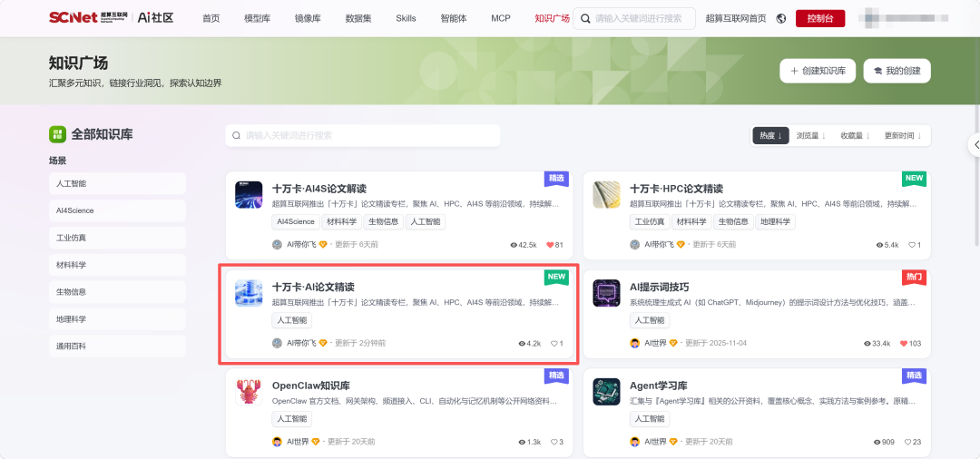The height and width of the screenshot is (459, 980).
Task: Sort knowledge bases by 更新时间
Action: pos(903,135)
